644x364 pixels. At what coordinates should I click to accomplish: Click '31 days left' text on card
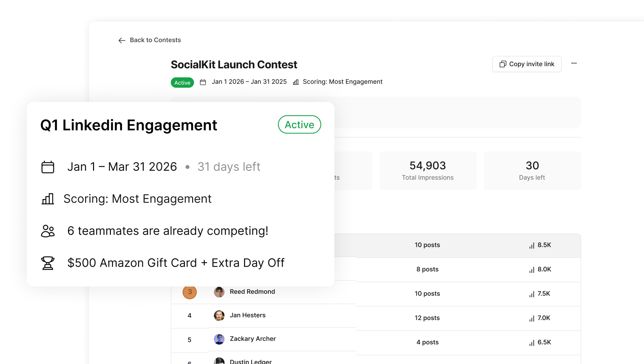click(x=229, y=167)
